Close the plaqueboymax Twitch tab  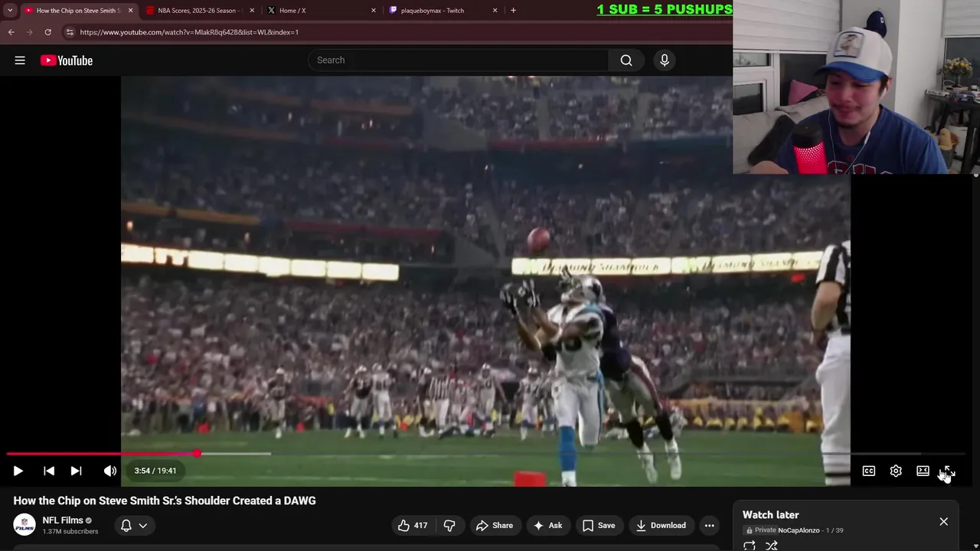(495, 11)
